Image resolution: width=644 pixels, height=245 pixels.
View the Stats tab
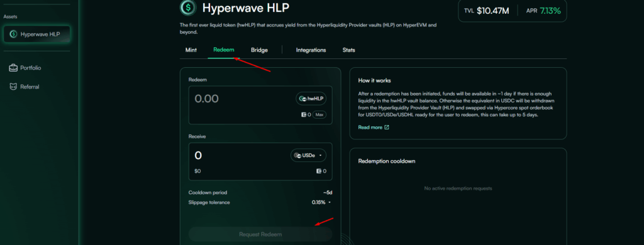[348, 50]
